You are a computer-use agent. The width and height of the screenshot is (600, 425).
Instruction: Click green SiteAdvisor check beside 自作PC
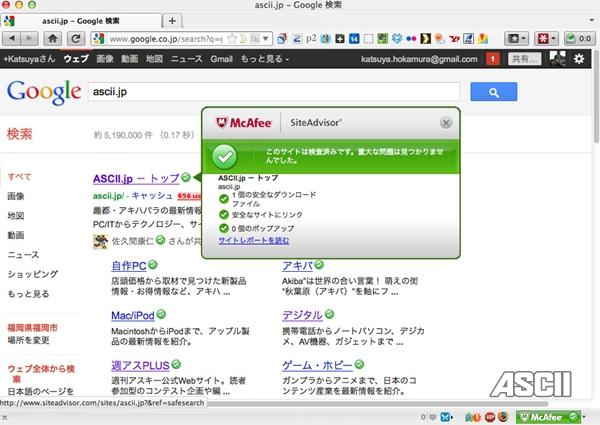[153, 265]
